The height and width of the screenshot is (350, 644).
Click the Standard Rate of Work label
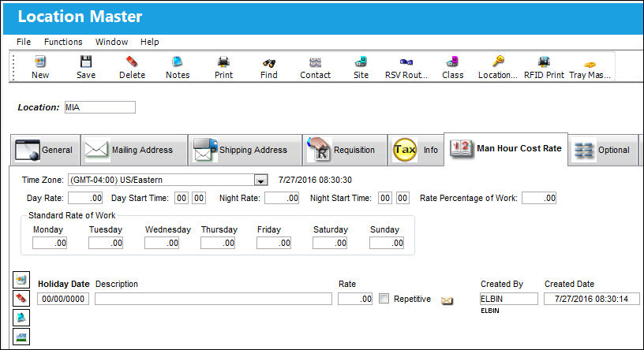(x=72, y=215)
